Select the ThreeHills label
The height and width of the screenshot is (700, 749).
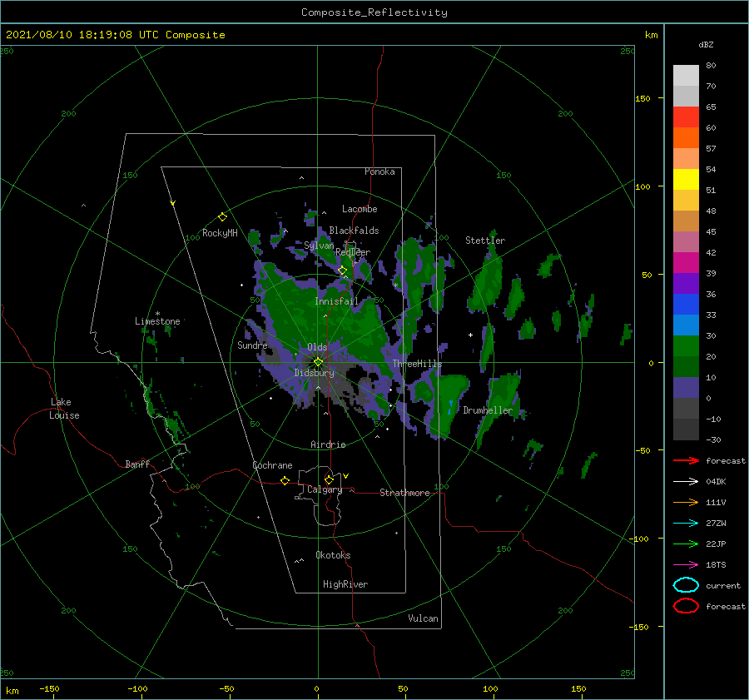417,364
